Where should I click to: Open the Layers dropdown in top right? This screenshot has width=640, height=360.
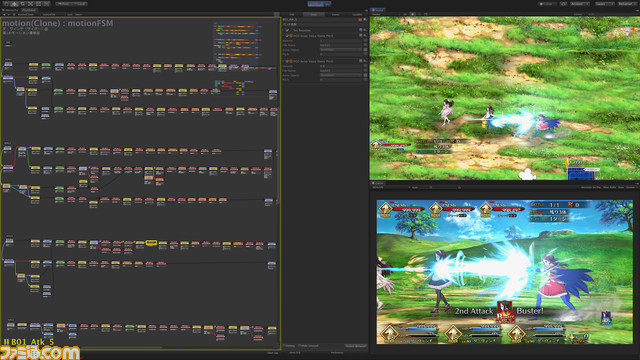604,4
